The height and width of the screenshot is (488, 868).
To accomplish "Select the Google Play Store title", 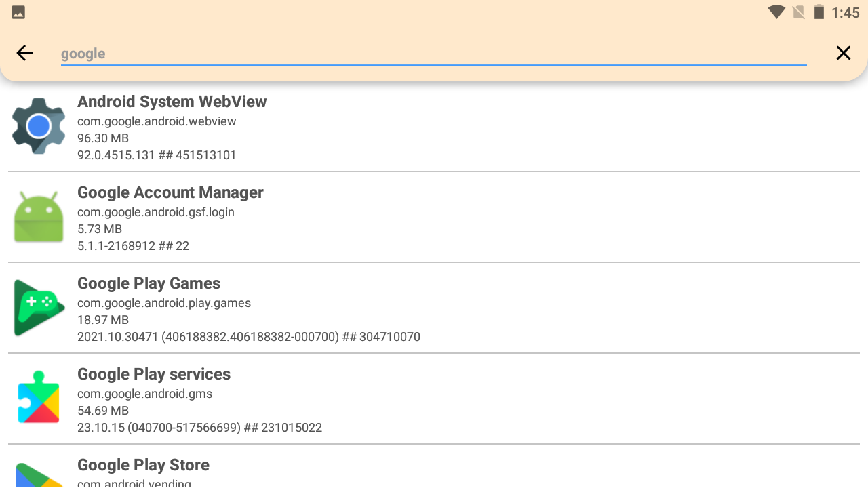I will (x=143, y=465).
